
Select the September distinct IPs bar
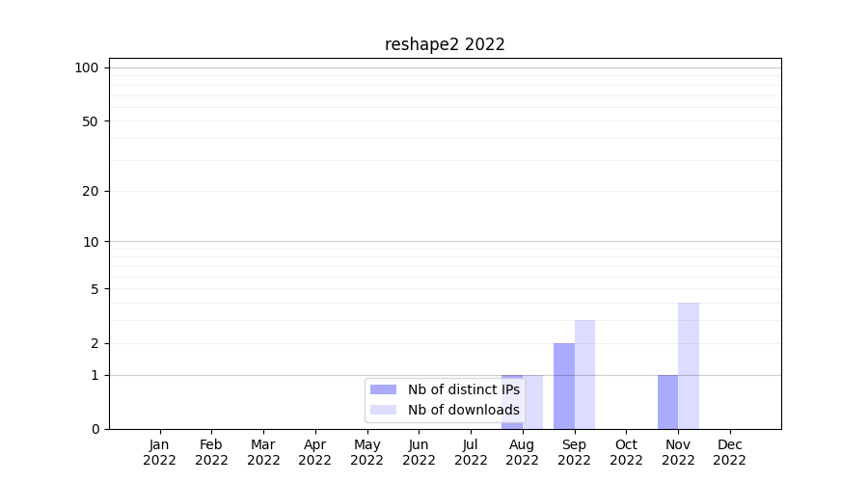click(x=564, y=386)
